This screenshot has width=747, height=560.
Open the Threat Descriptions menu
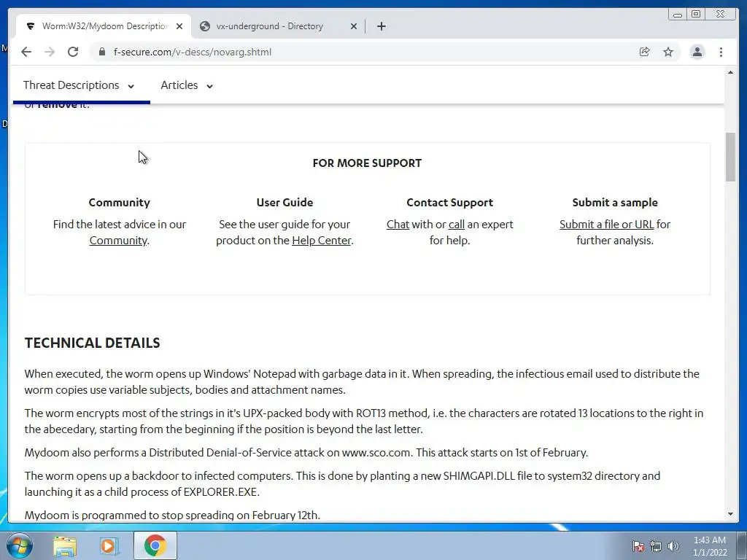79,85
